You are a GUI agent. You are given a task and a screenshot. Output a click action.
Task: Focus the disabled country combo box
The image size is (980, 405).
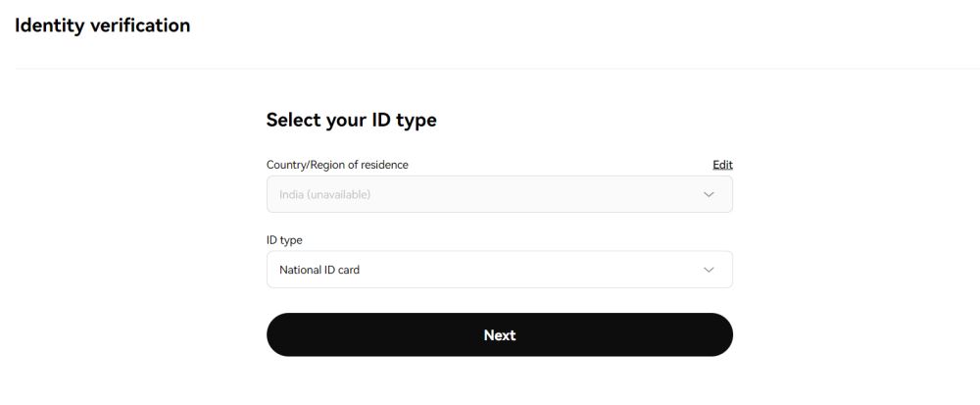tap(499, 195)
